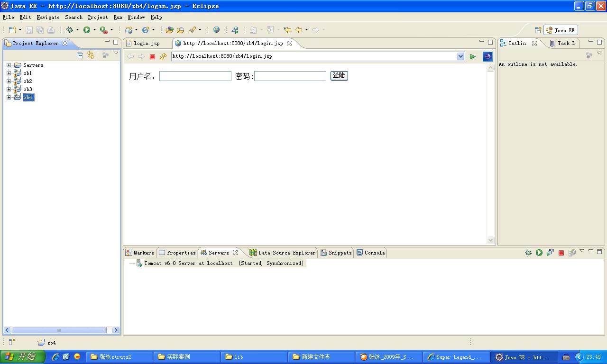
Task: Open the Window menu
Action: pyautogui.click(x=136, y=17)
